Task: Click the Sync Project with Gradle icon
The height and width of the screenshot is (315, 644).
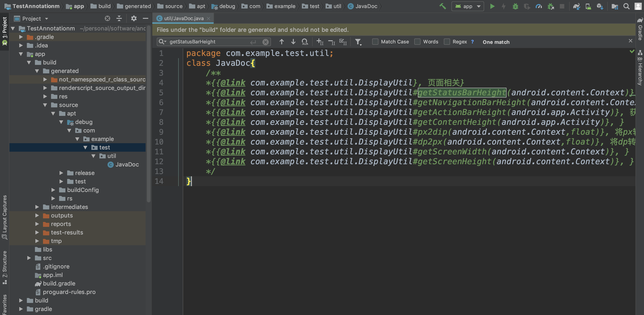Action: pyautogui.click(x=575, y=6)
